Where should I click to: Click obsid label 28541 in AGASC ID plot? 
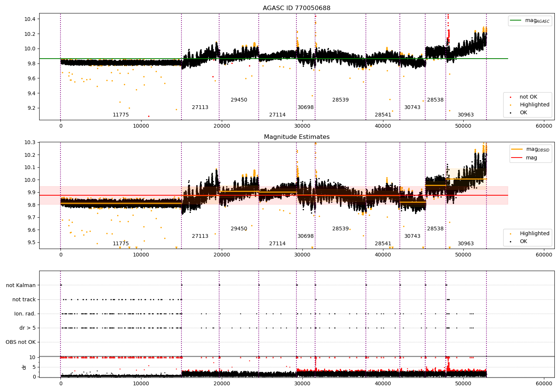pyautogui.click(x=383, y=115)
